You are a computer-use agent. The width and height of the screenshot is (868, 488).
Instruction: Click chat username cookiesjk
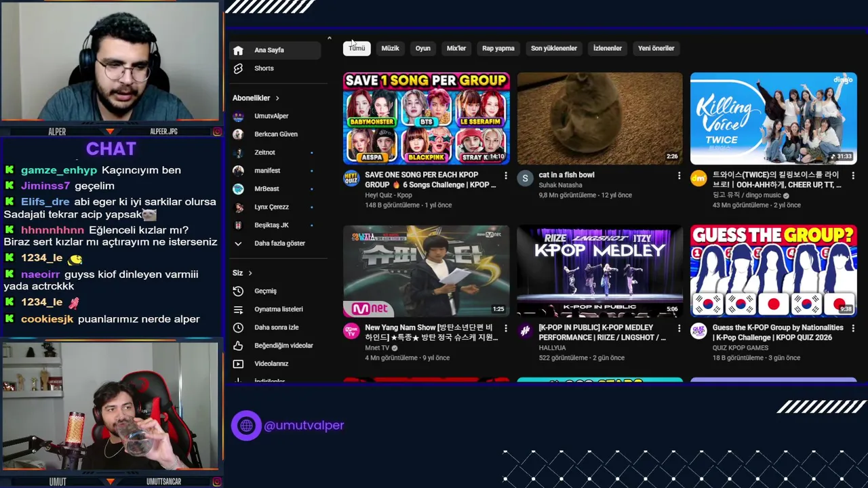pos(47,319)
